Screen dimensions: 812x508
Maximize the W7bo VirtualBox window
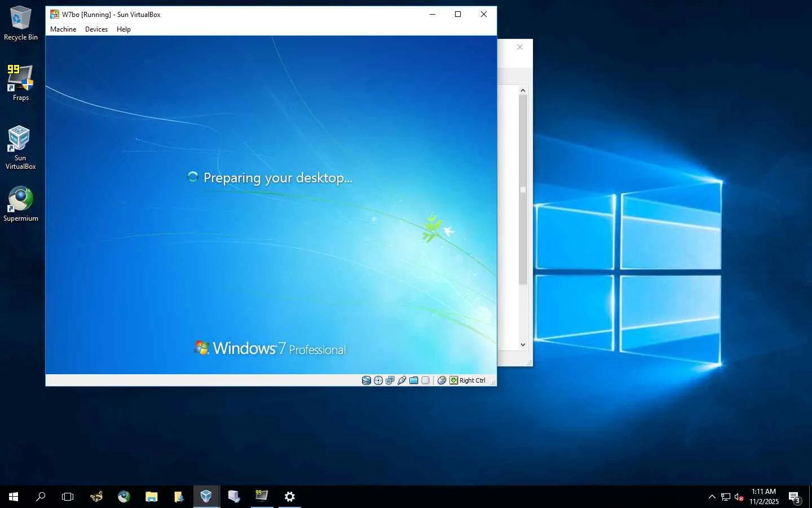tap(458, 14)
